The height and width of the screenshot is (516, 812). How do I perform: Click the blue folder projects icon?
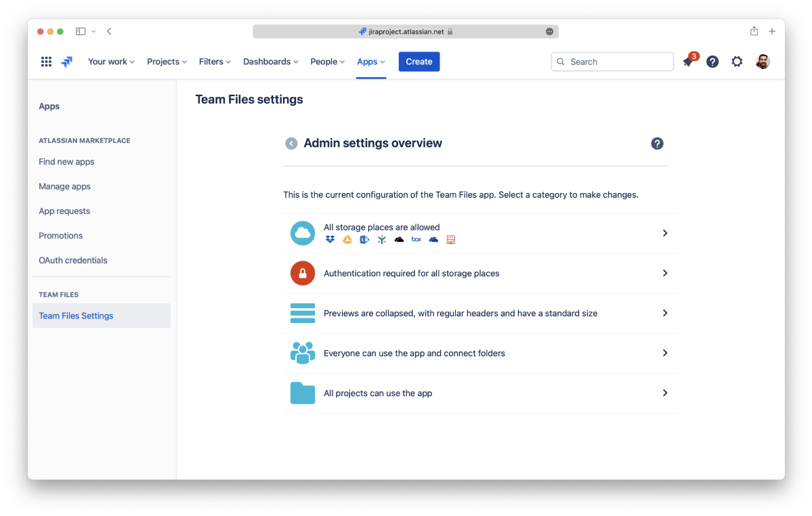[x=303, y=393]
